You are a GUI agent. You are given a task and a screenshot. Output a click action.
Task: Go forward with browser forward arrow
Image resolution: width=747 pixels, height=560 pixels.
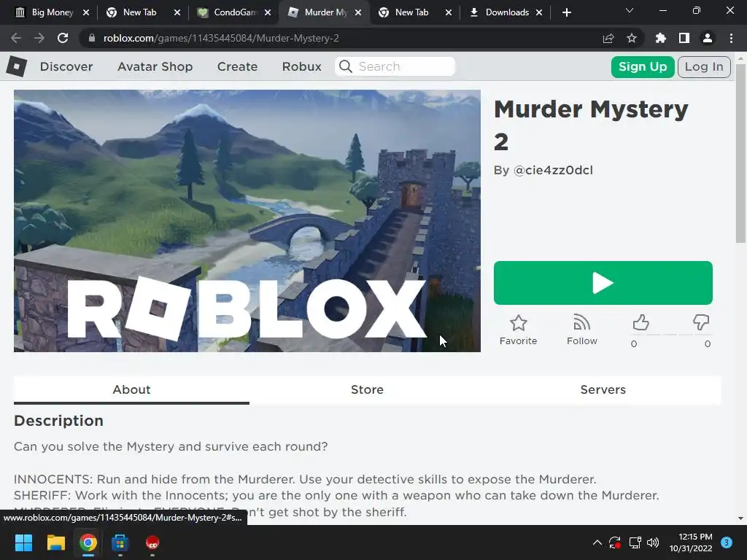(39, 38)
